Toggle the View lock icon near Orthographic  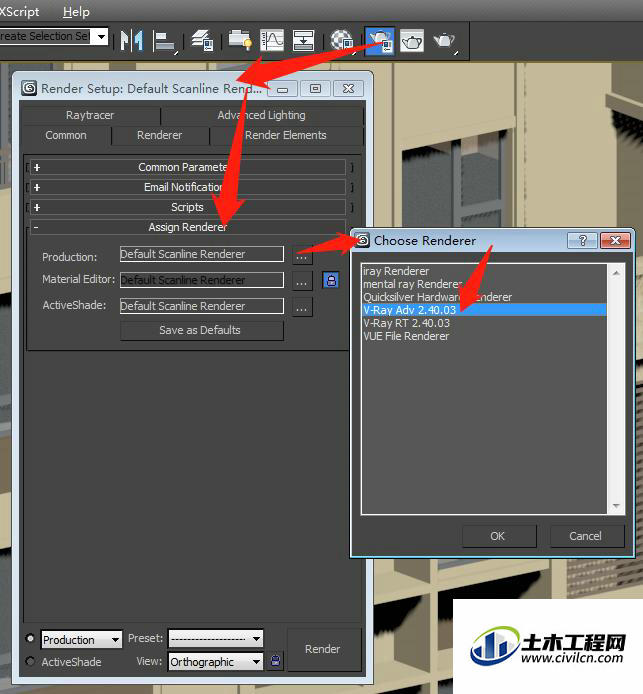click(x=275, y=661)
